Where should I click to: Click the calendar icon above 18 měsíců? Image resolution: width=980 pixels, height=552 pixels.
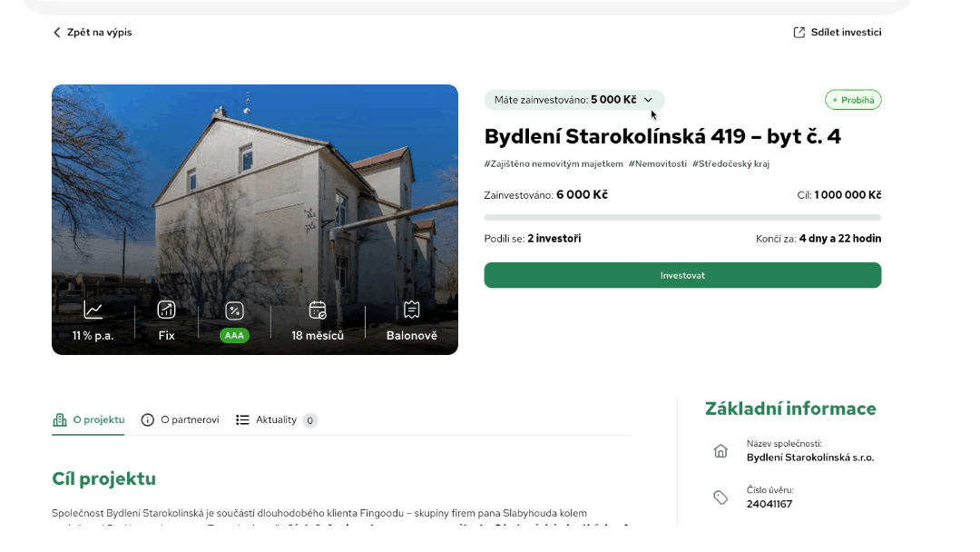tap(318, 310)
